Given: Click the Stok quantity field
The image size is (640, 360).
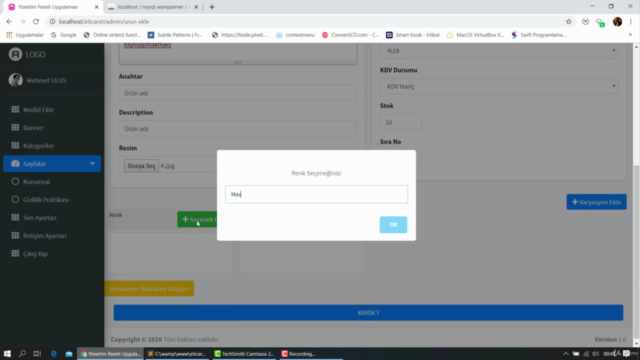Looking at the screenshot, I should coord(400,122).
